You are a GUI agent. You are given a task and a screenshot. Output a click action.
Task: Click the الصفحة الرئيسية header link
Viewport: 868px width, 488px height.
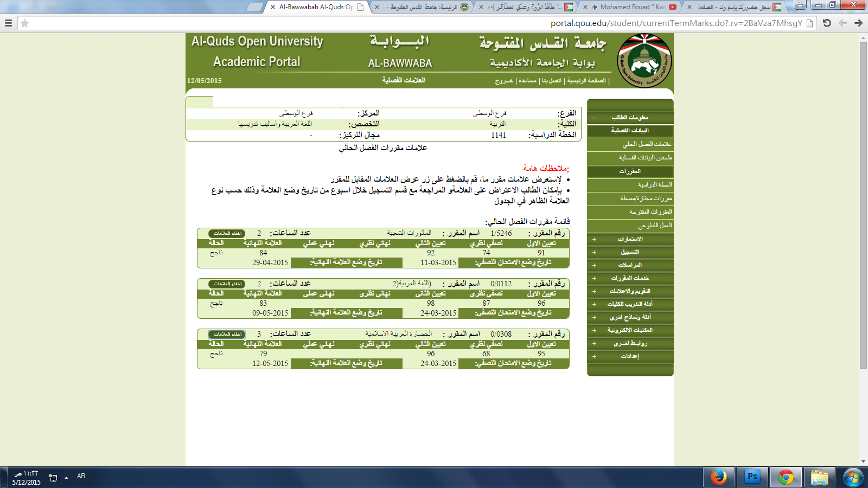pyautogui.click(x=586, y=81)
